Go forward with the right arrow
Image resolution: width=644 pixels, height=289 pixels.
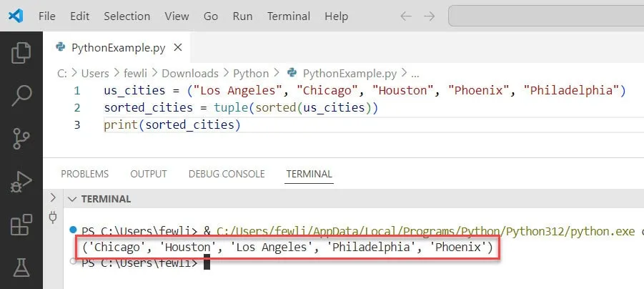[429, 16]
